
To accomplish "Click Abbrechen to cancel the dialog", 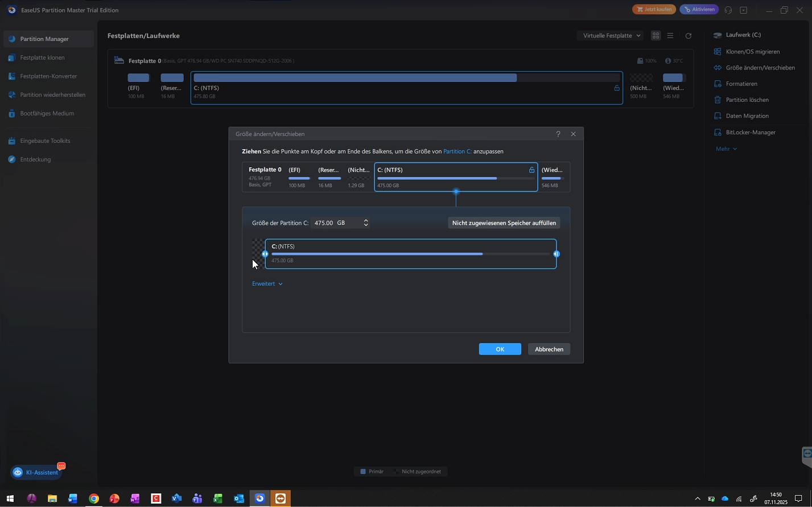I will click(549, 349).
